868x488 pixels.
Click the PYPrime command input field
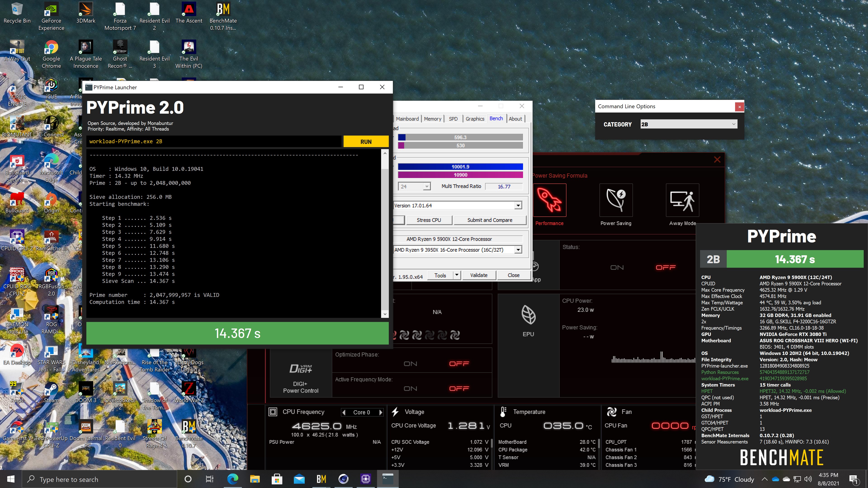point(214,141)
